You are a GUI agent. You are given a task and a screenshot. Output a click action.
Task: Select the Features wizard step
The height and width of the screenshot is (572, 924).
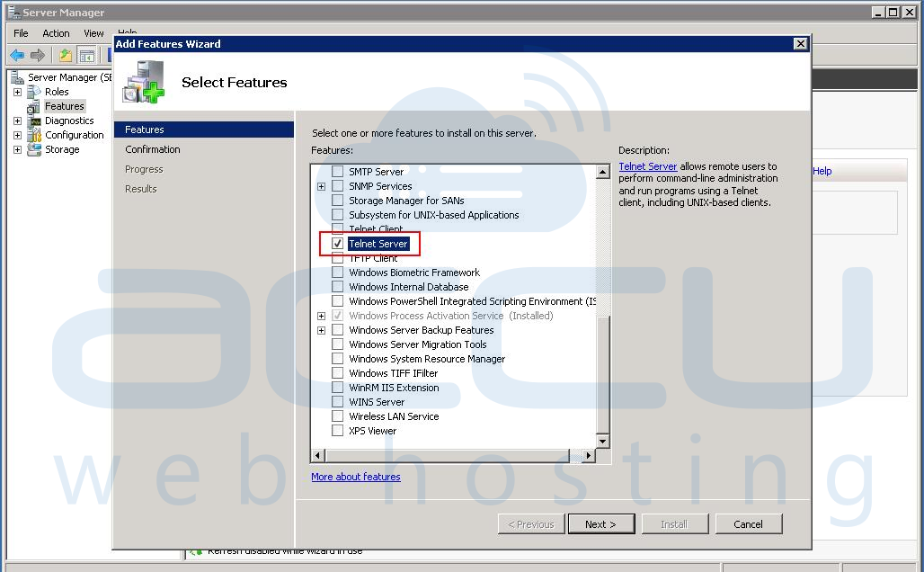click(204, 130)
